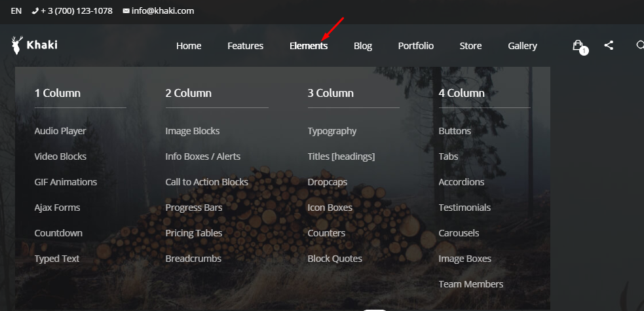Image resolution: width=644 pixels, height=311 pixels.
Task: Open the shopping bag cart icon
Action: [x=578, y=45]
